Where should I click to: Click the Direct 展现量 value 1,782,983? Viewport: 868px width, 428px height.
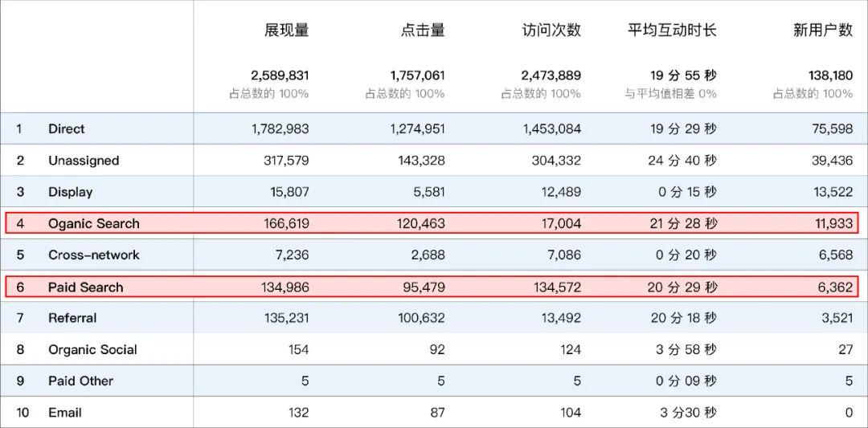(280, 128)
